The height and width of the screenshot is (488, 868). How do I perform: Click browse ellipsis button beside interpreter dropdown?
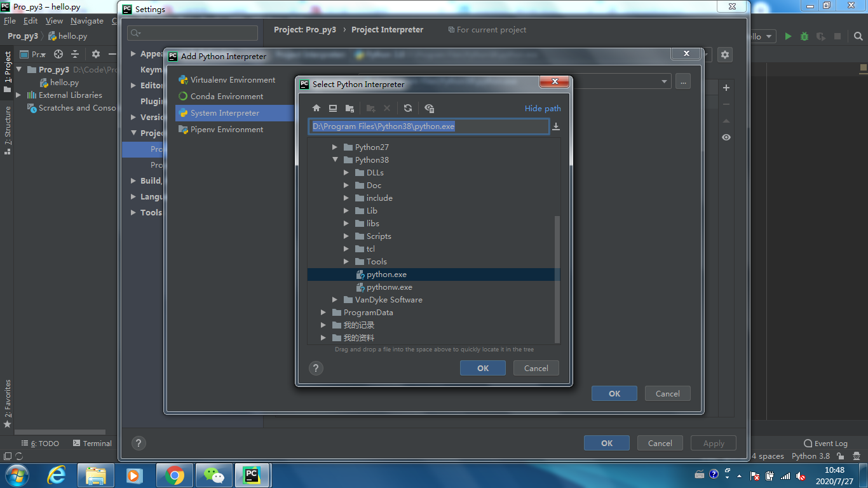(x=683, y=81)
